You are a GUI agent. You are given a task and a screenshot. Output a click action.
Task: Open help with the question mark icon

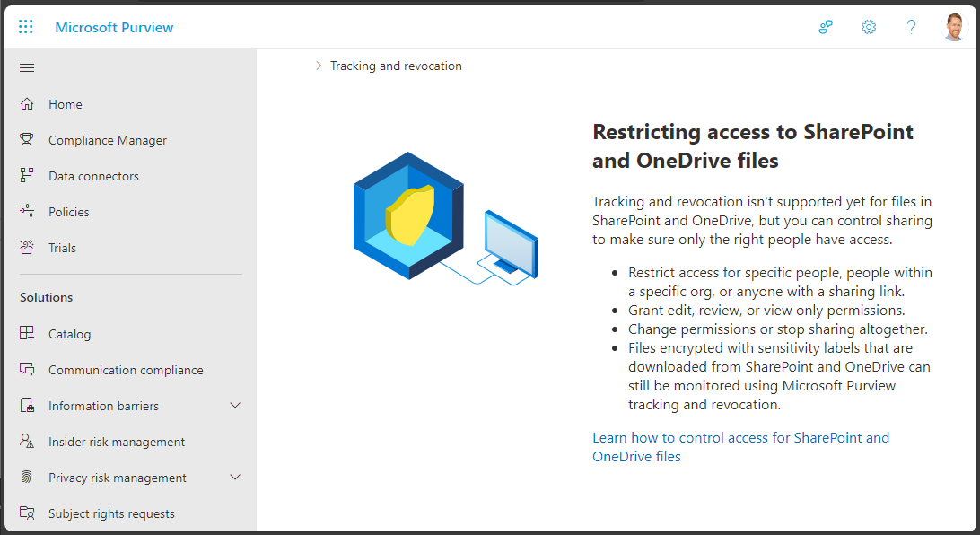911,27
